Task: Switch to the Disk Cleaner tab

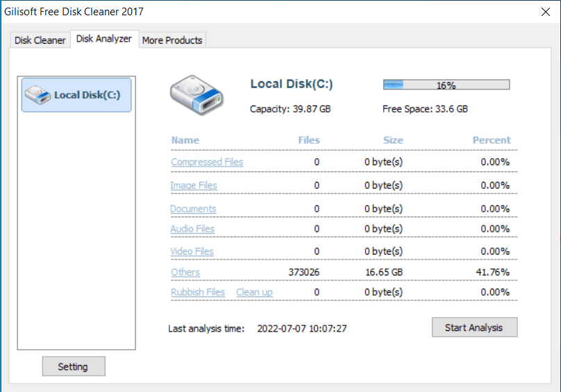Action: pyautogui.click(x=40, y=40)
